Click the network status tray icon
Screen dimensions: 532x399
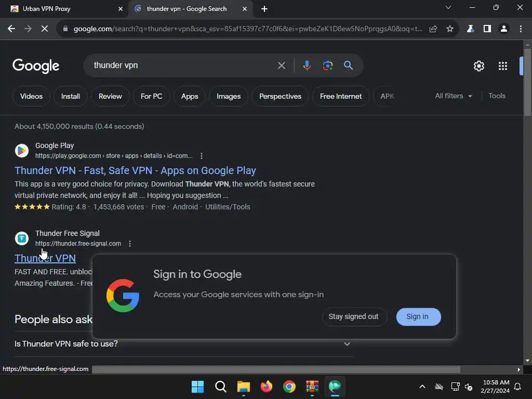(x=455, y=387)
